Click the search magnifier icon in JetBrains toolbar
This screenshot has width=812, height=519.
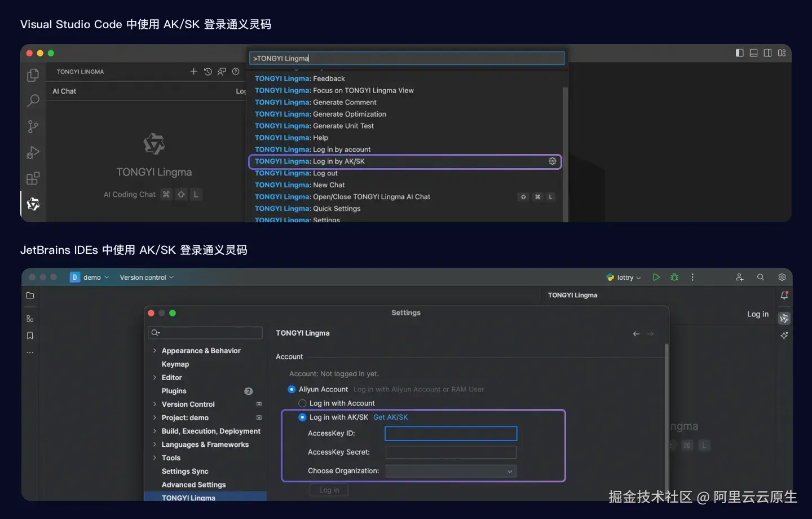click(x=761, y=278)
